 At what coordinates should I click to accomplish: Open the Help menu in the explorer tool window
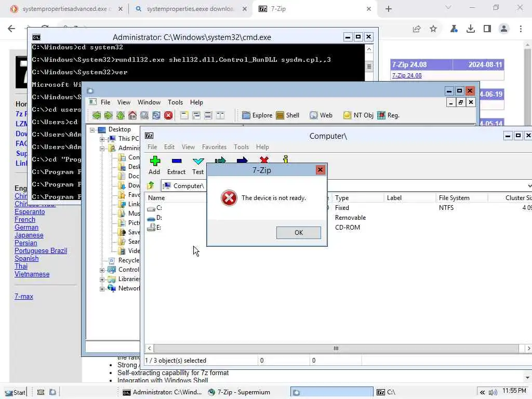click(x=196, y=102)
